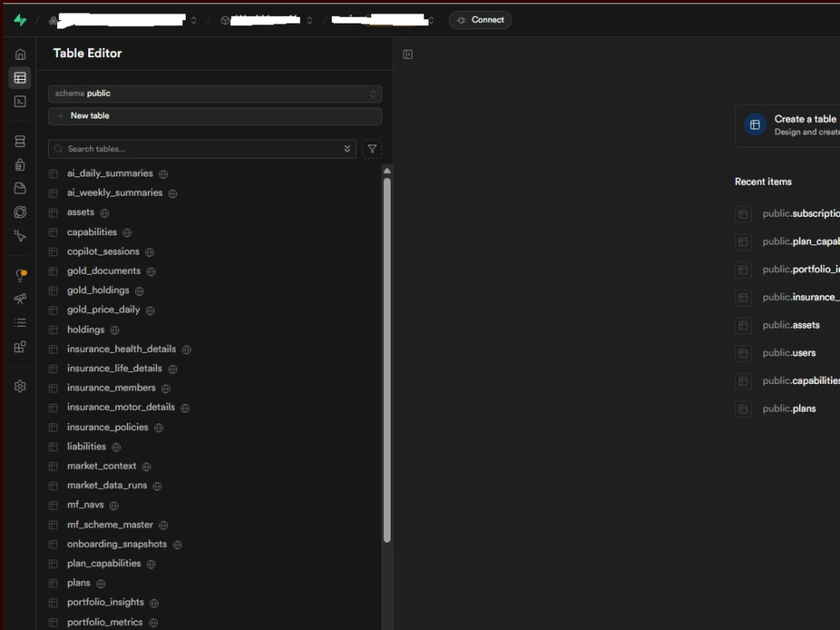Click the scrollbar up arrow
Viewport: 840px width, 630px height.
coord(386,171)
